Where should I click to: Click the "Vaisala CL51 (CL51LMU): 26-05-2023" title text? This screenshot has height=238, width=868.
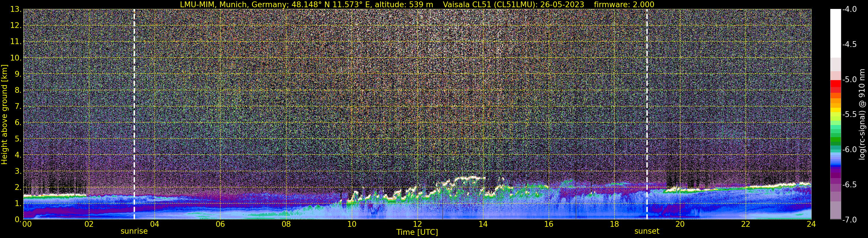pyautogui.click(x=514, y=4)
